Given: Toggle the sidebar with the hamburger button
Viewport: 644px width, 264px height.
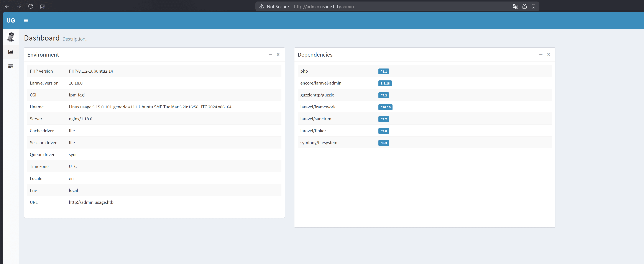Looking at the screenshot, I should [x=26, y=20].
